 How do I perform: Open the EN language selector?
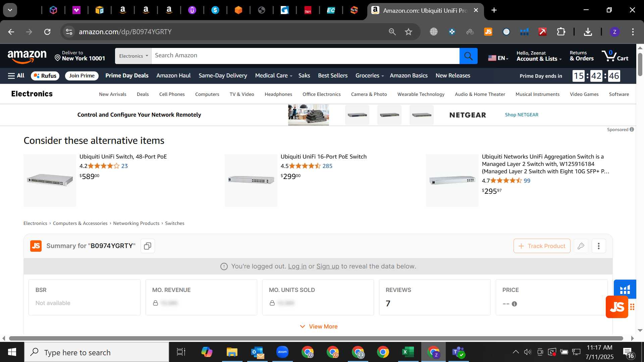498,58
